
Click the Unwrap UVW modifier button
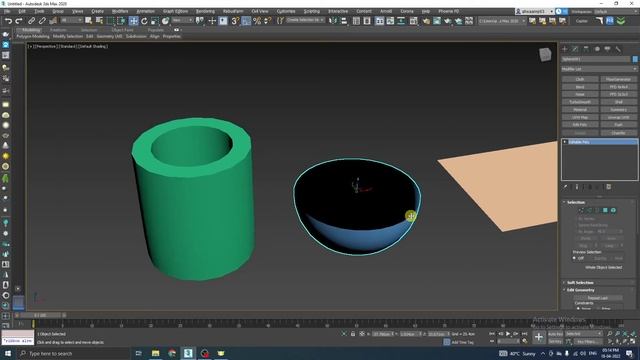coord(618,118)
